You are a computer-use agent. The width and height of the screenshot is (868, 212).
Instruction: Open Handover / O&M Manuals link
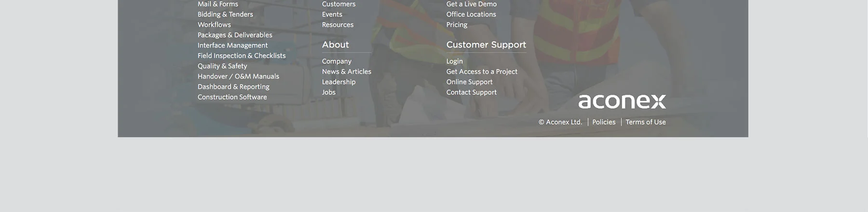click(x=238, y=76)
